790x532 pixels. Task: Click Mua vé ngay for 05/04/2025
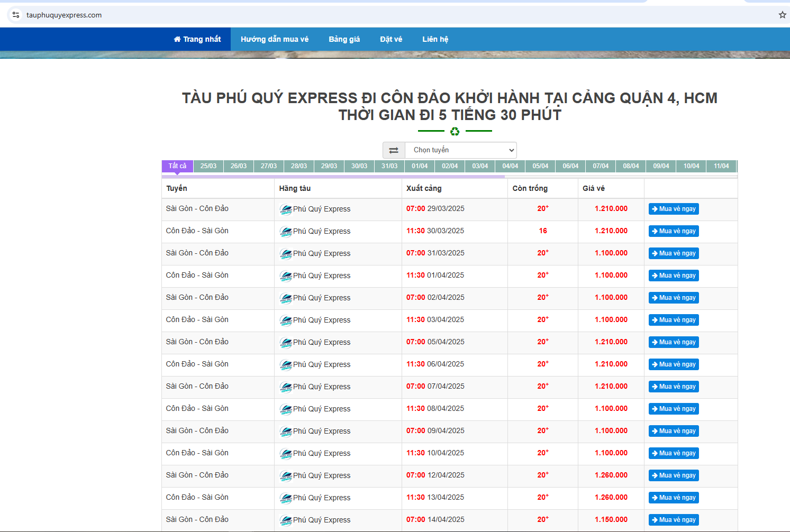[674, 342]
